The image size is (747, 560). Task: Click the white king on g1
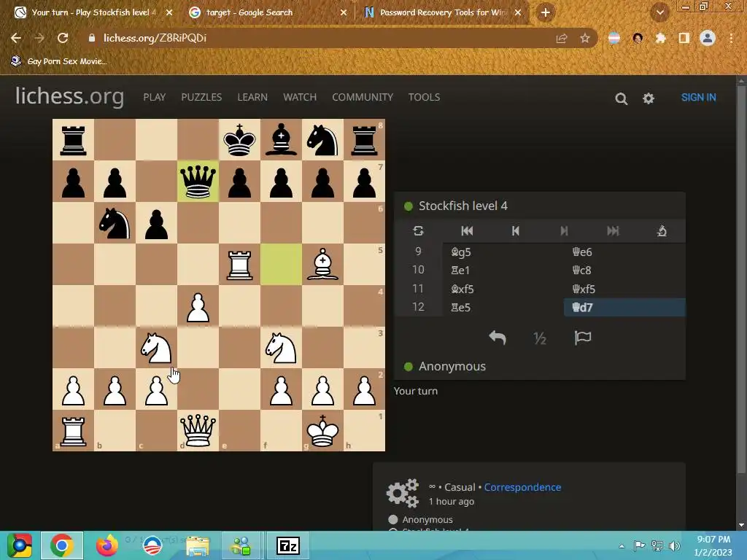[x=322, y=430]
